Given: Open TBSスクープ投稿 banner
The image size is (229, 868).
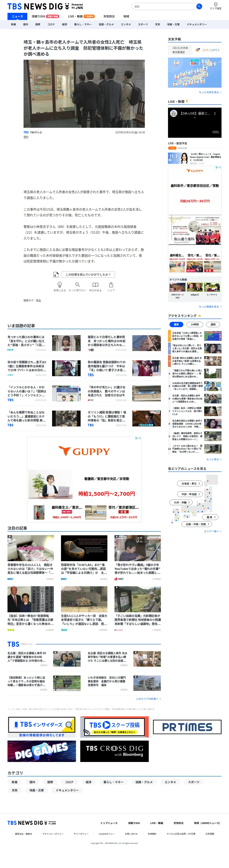Looking at the screenshot, I should point(114,727).
